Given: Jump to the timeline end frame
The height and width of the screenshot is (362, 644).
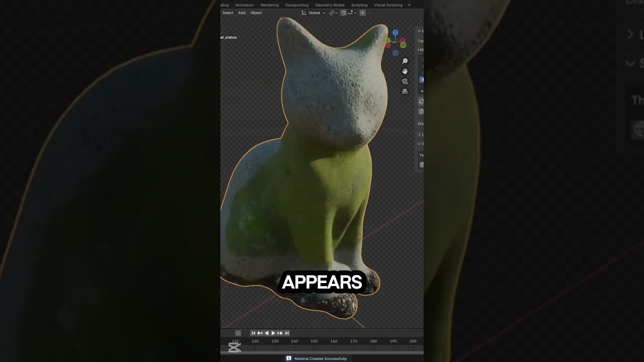Looking at the screenshot, I should click(287, 333).
